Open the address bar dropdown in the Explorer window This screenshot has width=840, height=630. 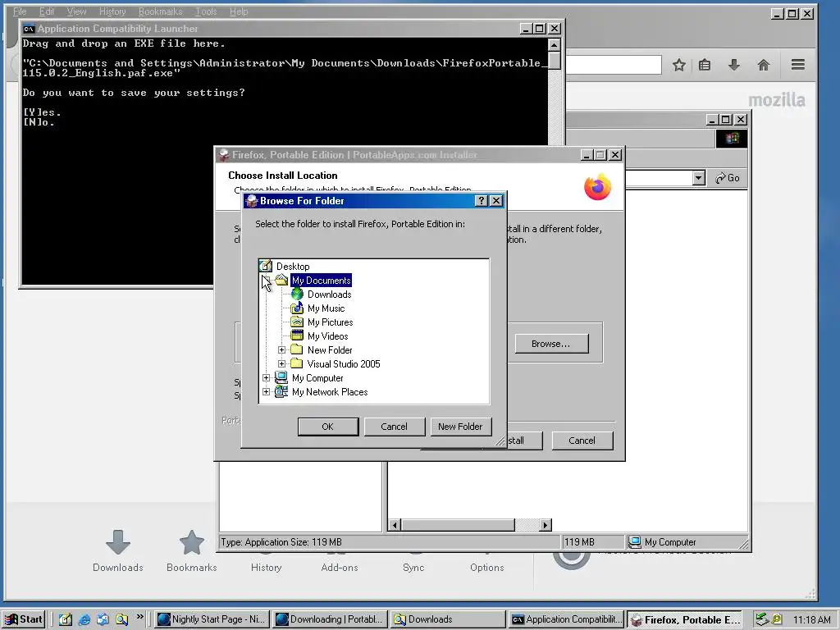tap(698, 178)
